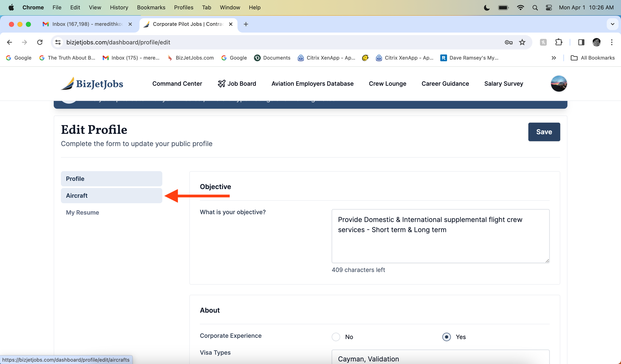Click the BizJetJobs logo in header
The width and height of the screenshot is (621, 364).
coord(92,84)
